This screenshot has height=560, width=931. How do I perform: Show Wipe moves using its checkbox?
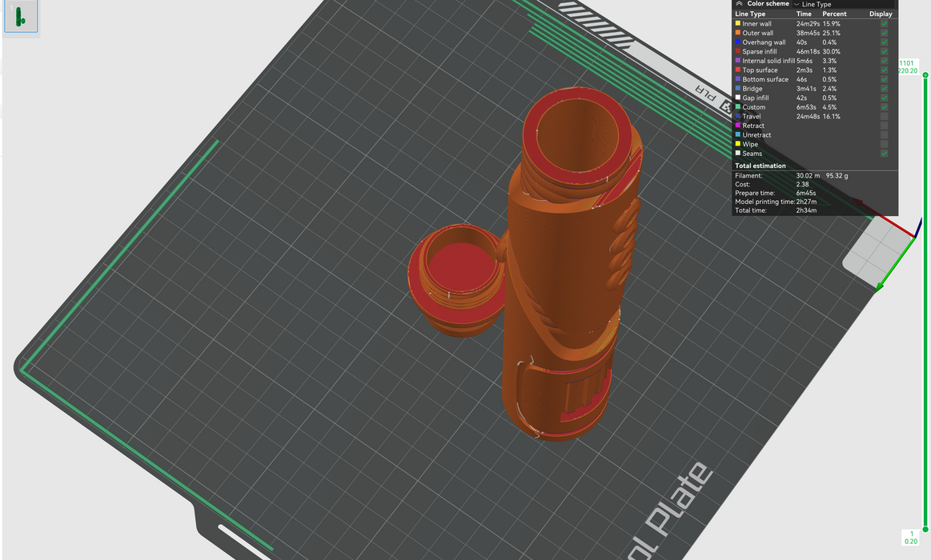point(884,144)
